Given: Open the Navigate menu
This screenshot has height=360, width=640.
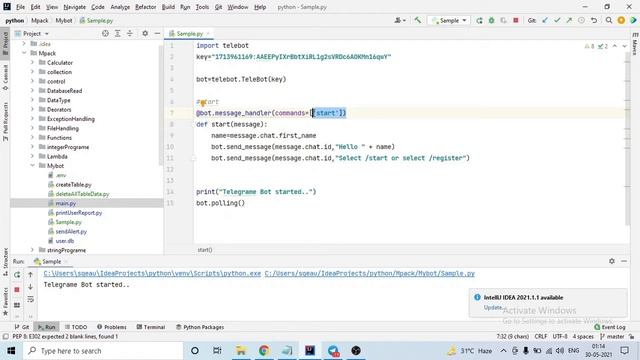Looking at the screenshot, I should (75, 7).
